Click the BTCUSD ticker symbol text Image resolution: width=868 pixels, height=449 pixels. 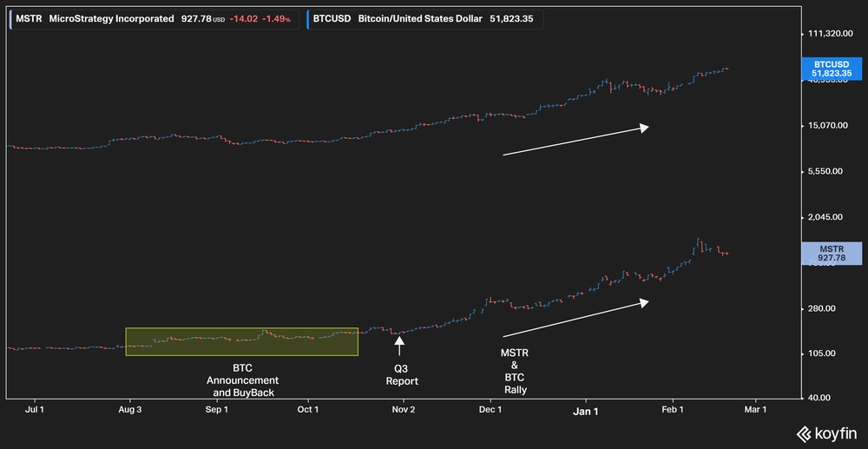pos(332,19)
